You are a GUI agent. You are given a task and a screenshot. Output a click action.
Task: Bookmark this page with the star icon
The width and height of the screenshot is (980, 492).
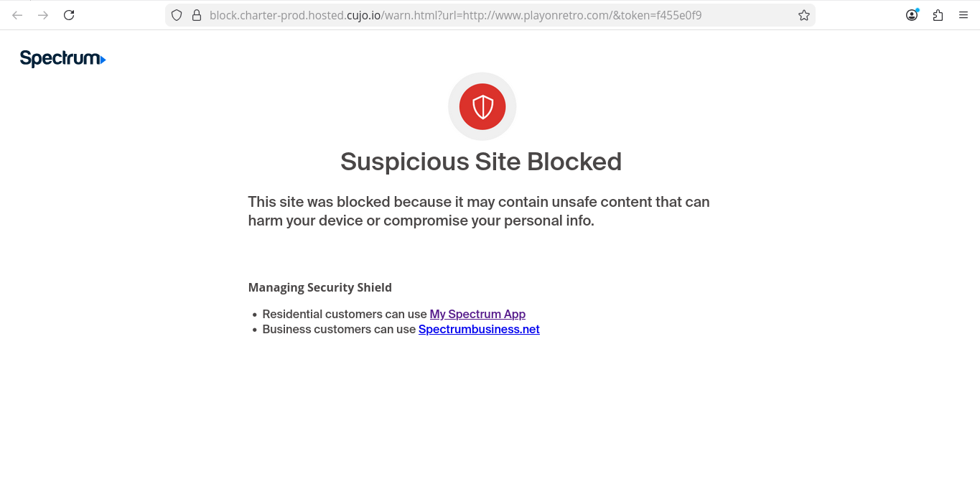coord(804,15)
